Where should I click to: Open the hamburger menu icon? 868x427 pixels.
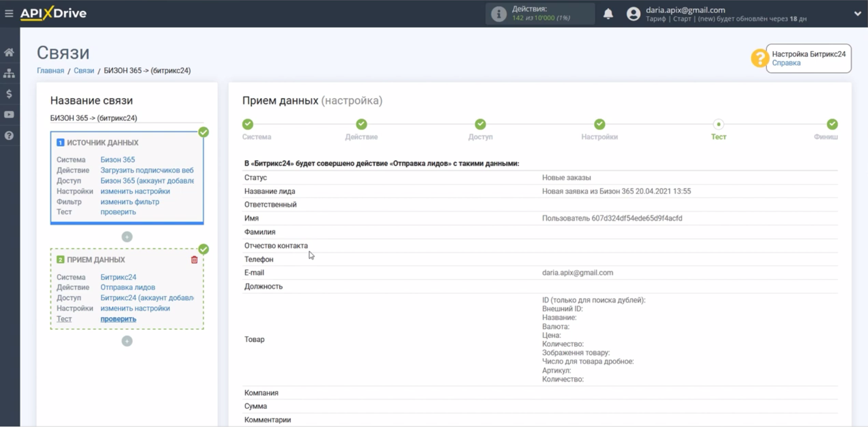[x=9, y=14]
